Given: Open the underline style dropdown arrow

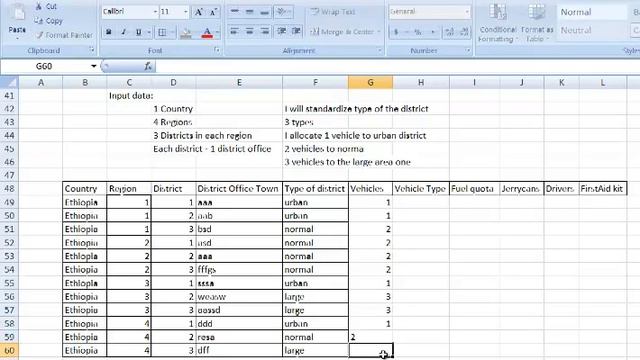Looking at the screenshot, I should tap(149, 32).
